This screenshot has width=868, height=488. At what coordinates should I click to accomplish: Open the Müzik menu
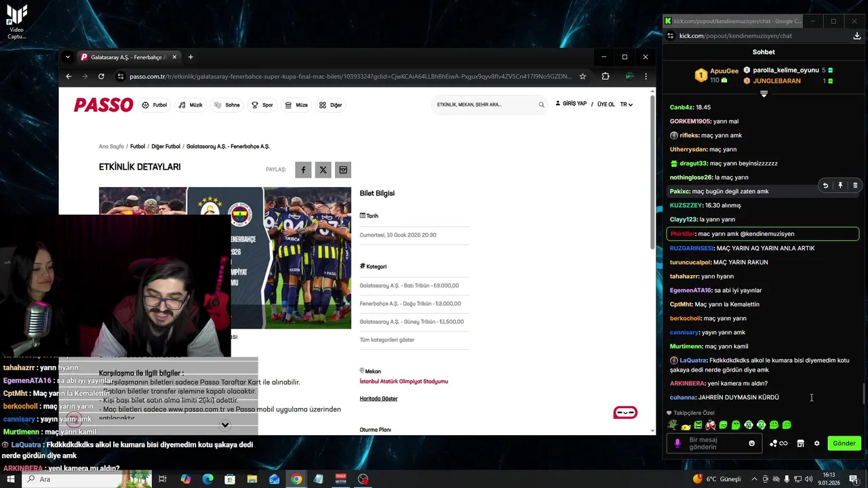click(x=191, y=105)
